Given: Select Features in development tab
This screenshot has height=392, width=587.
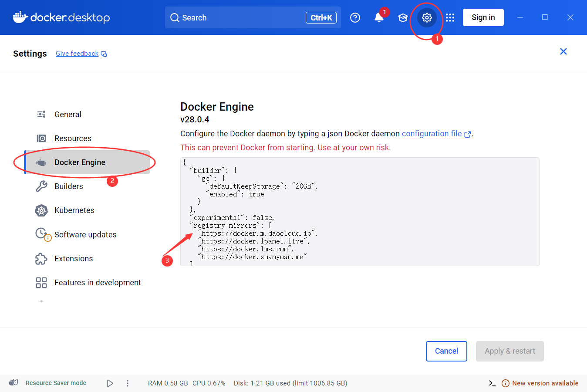Looking at the screenshot, I should click(x=87, y=282).
